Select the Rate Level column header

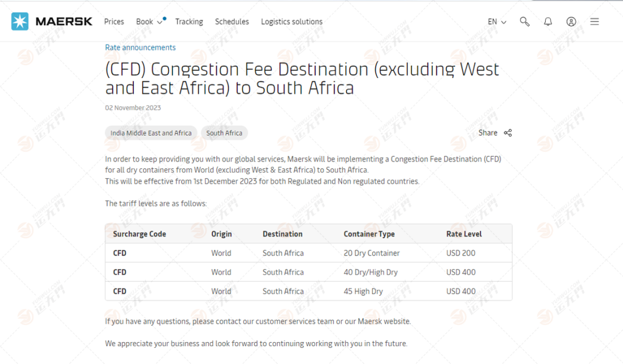tap(464, 234)
